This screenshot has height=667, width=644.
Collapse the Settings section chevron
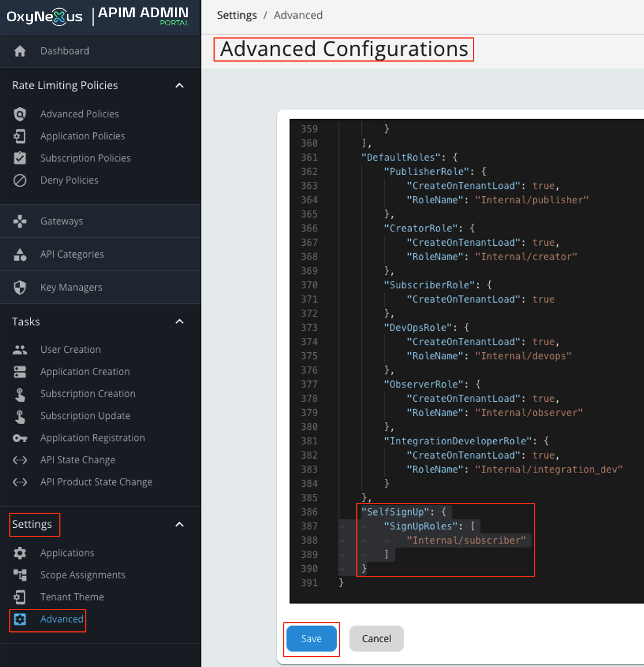point(180,524)
